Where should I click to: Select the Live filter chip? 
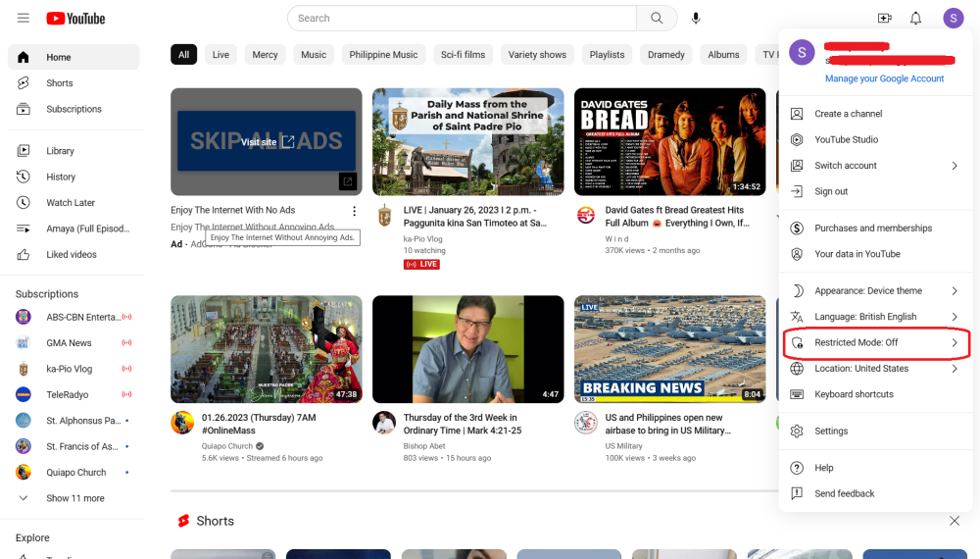220,54
